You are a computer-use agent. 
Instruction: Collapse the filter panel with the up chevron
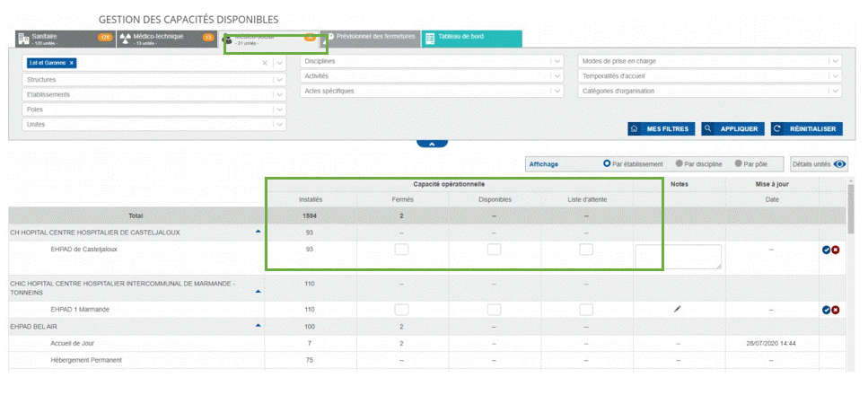[x=432, y=144]
